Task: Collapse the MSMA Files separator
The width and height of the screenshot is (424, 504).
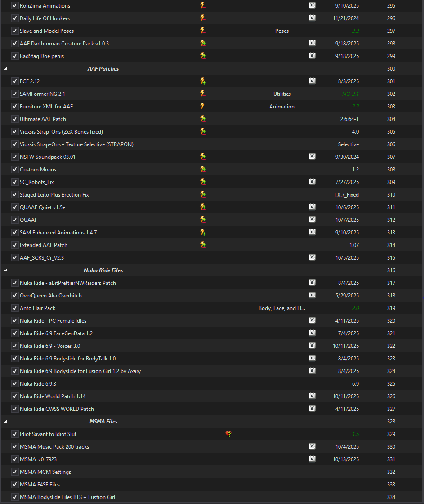Action: click(x=5, y=421)
